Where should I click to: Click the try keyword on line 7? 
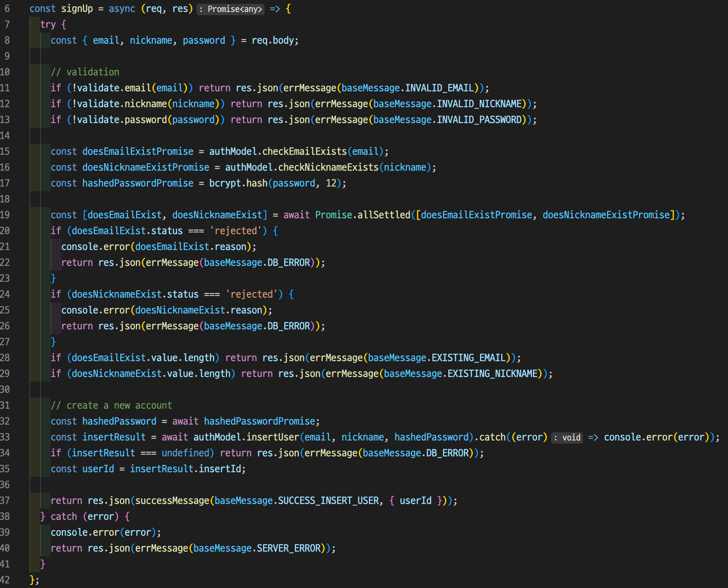[48, 25]
